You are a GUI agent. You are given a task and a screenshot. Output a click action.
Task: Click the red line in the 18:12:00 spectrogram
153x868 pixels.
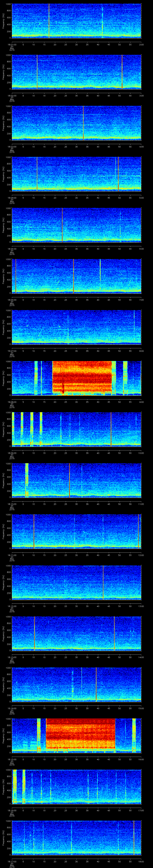(103, 583)
